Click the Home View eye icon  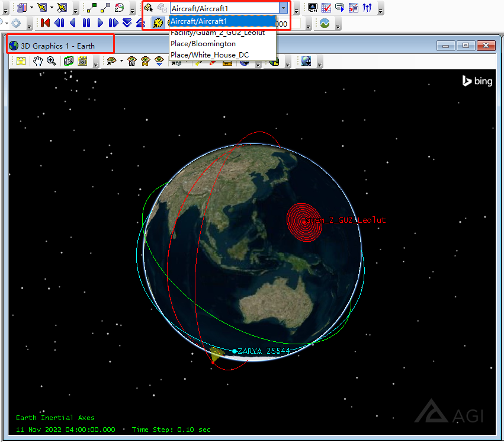coord(132,61)
